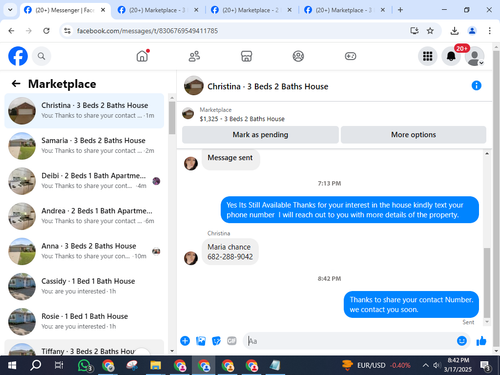
Task: Switch to the Messenger browser tab
Action: coord(65,10)
